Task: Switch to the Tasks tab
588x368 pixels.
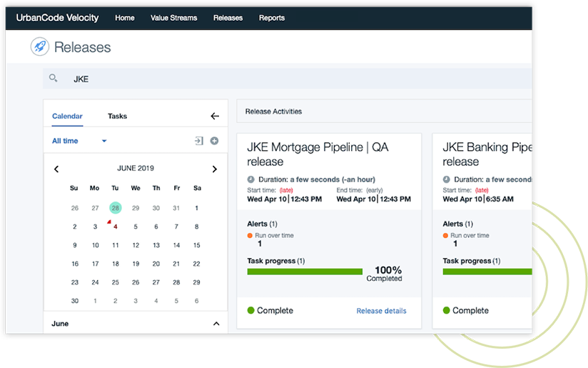Action: coord(117,116)
